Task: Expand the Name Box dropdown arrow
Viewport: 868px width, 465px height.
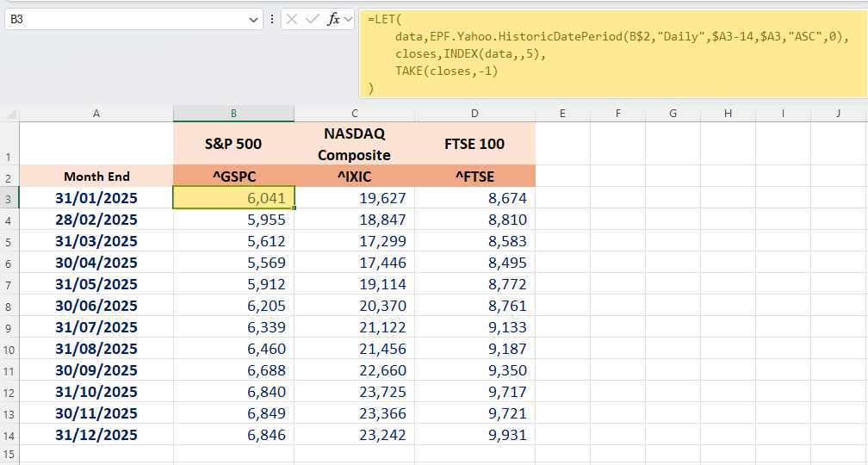Action: pyautogui.click(x=253, y=20)
